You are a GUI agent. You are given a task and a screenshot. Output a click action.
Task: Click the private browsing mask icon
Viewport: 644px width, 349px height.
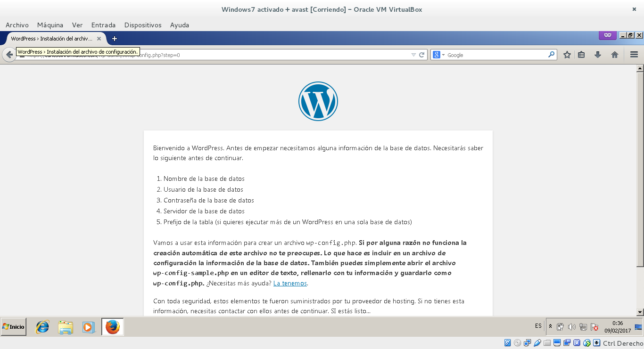tap(608, 35)
